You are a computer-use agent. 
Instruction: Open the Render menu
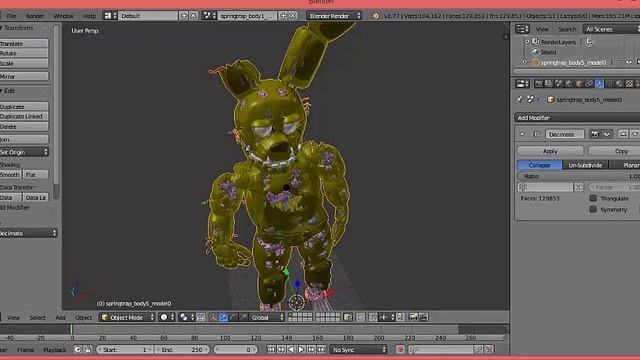pyautogui.click(x=35, y=16)
